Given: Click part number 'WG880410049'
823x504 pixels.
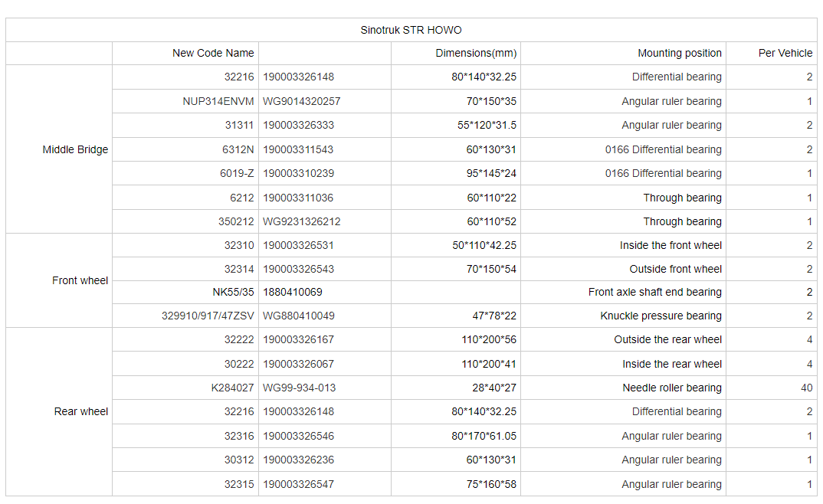Looking at the screenshot, I should click(299, 316).
